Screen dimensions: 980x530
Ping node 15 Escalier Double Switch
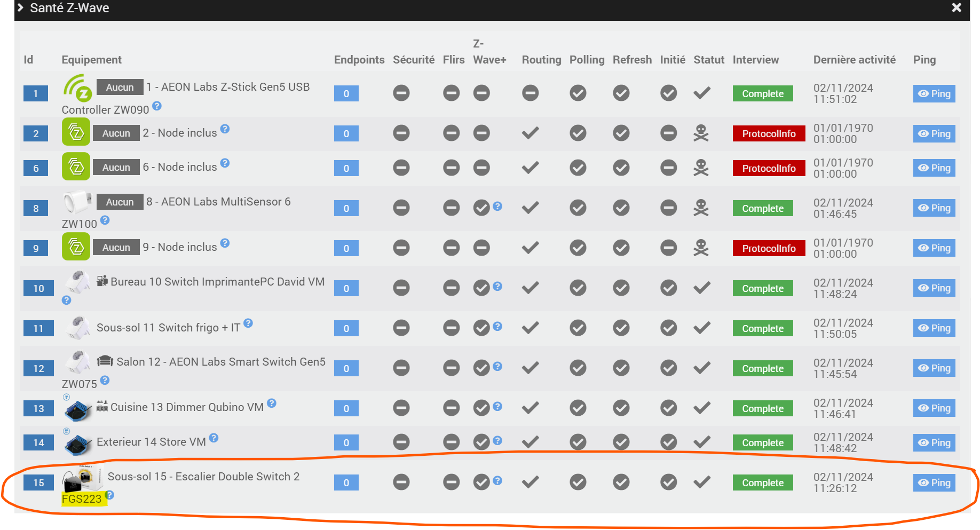pyautogui.click(x=934, y=483)
